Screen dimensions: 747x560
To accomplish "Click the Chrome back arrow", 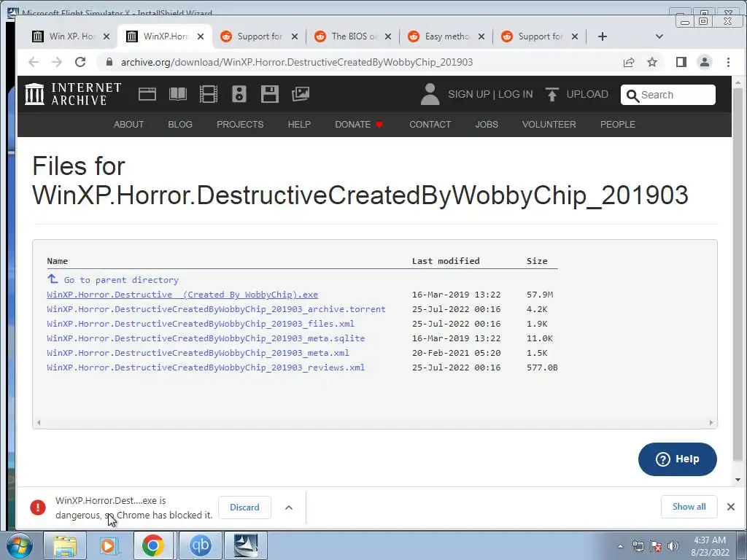I will click(x=34, y=62).
